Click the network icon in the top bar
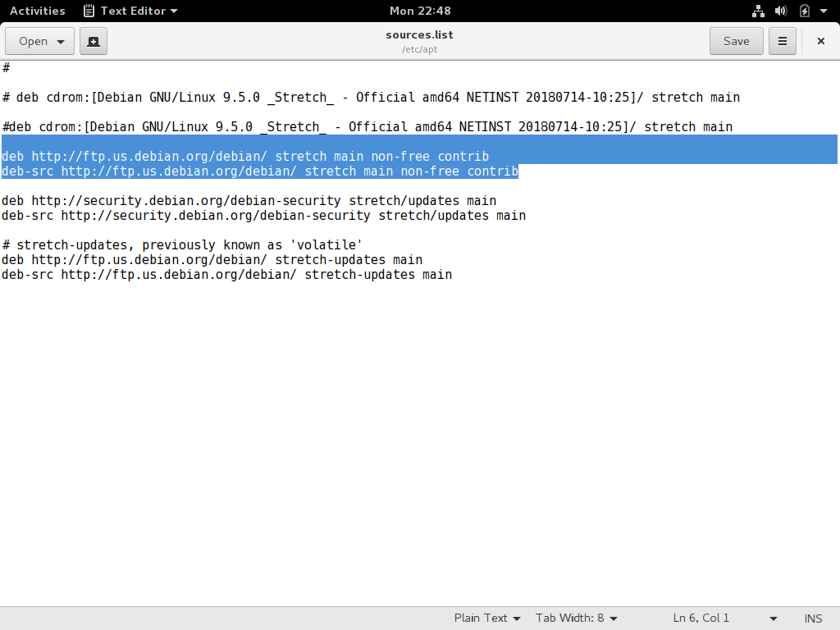 click(757, 11)
